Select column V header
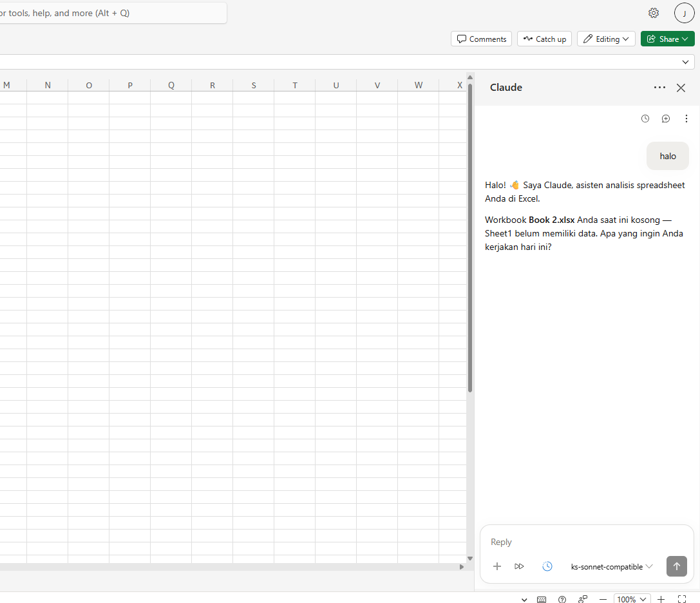Image resolution: width=700 pixels, height=603 pixels. pyautogui.click(x=377, y=85)
